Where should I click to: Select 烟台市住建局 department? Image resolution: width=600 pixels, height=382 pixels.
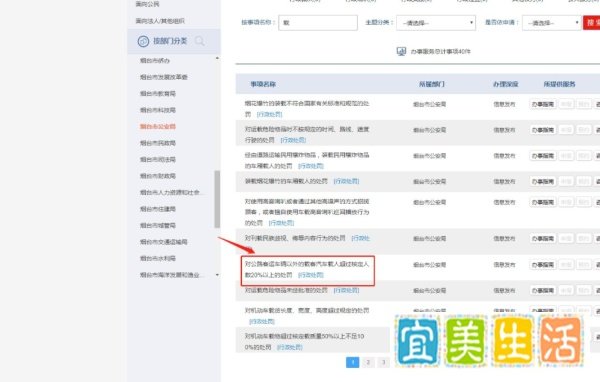tap(158, 209)
